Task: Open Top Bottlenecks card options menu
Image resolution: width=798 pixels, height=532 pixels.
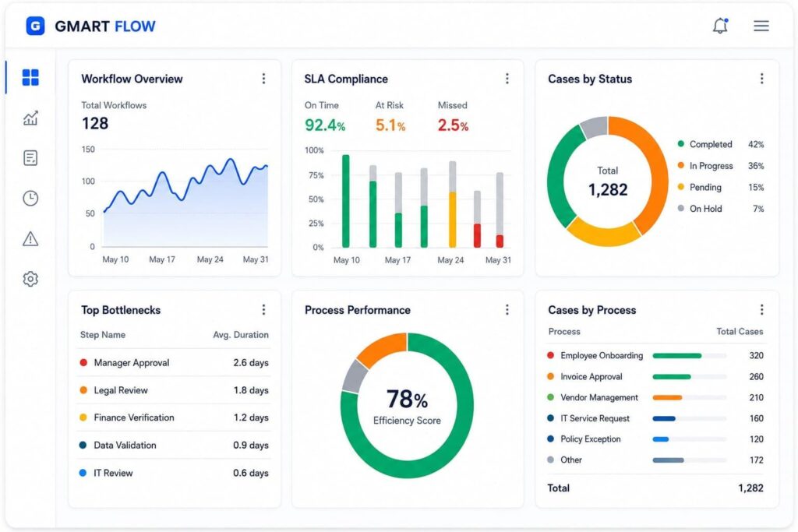Action: [x=263, y=310]
